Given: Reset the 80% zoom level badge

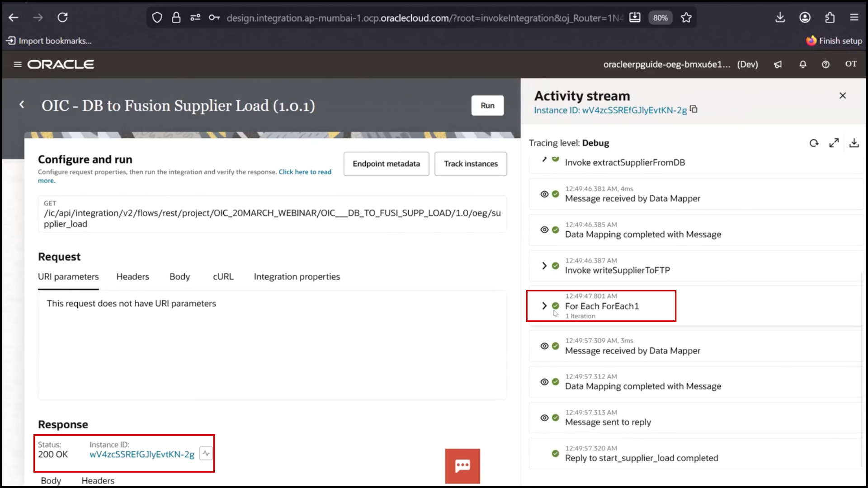Looking at the screenshot, I should [x=660, y=18].
